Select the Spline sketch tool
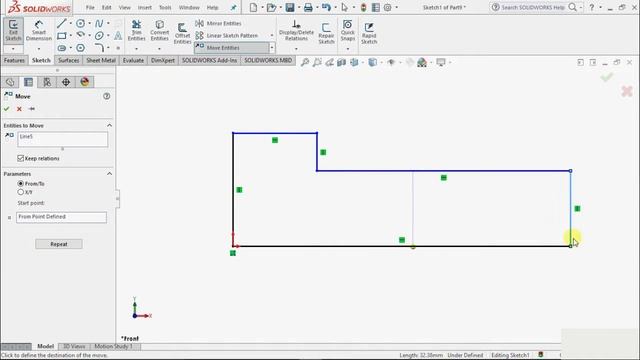 [99, 24]
